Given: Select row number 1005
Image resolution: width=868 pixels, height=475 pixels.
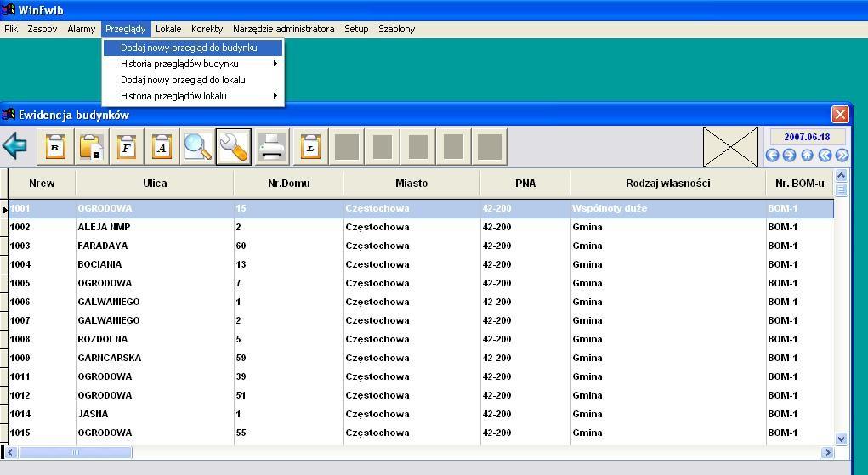Looking at the screenshot, I should 421,283.
